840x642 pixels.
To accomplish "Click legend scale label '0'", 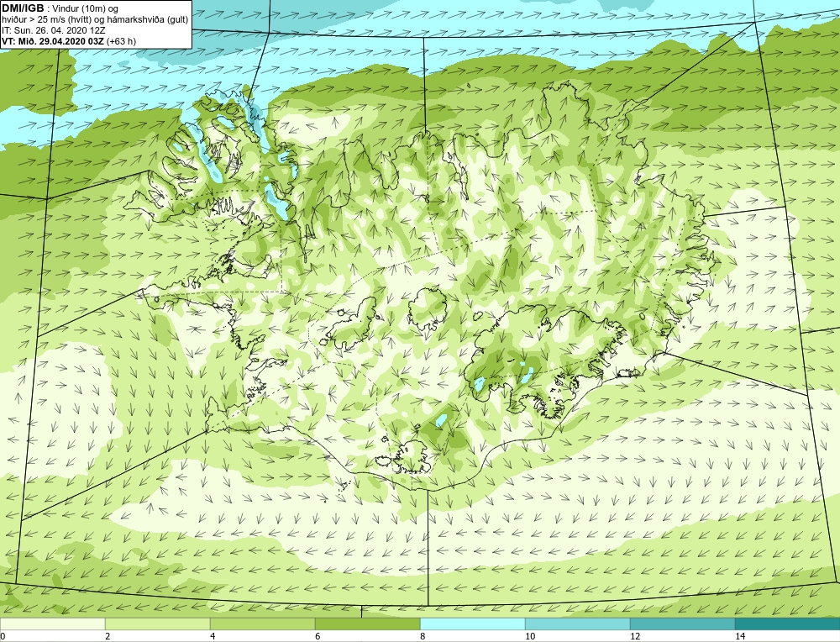I will coord(3,636).
